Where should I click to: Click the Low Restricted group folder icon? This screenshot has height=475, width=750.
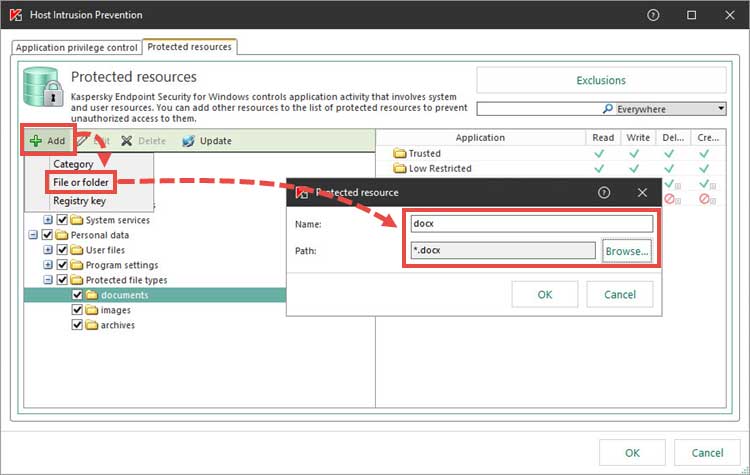coord(400,169)
